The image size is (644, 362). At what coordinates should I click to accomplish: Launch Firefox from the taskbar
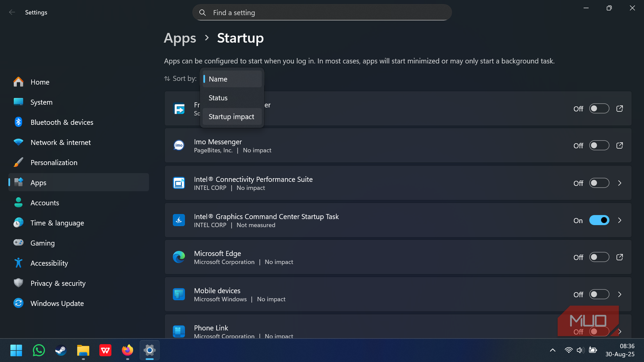click(127, 350)
